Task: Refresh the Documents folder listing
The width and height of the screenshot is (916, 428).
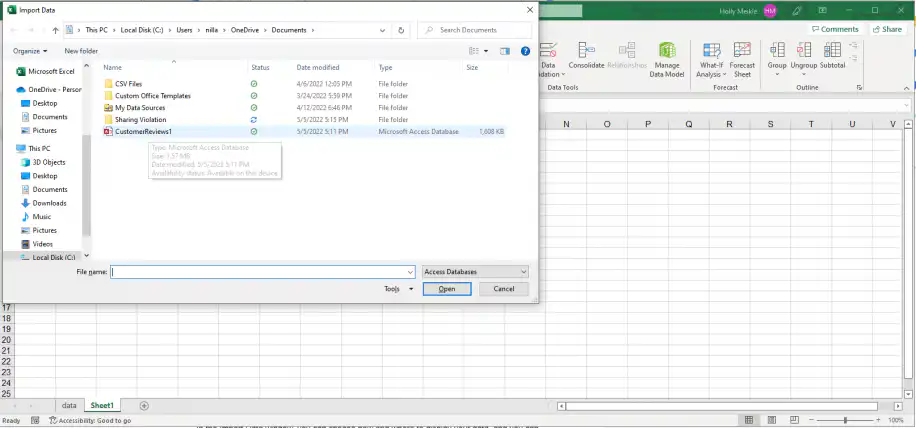Action: [x=401, y=30]
